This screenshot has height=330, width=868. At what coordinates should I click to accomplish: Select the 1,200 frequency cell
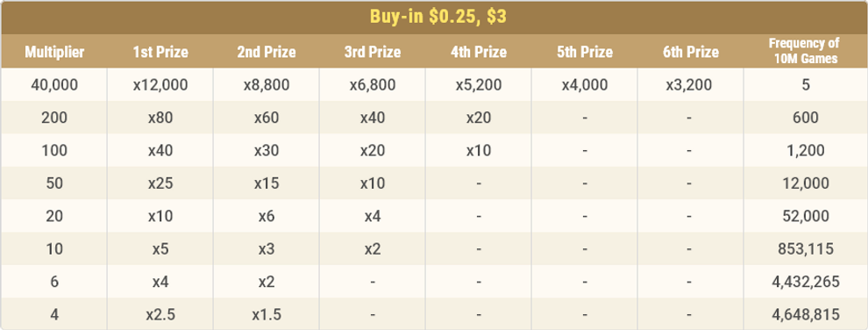[x=806, y=150]
